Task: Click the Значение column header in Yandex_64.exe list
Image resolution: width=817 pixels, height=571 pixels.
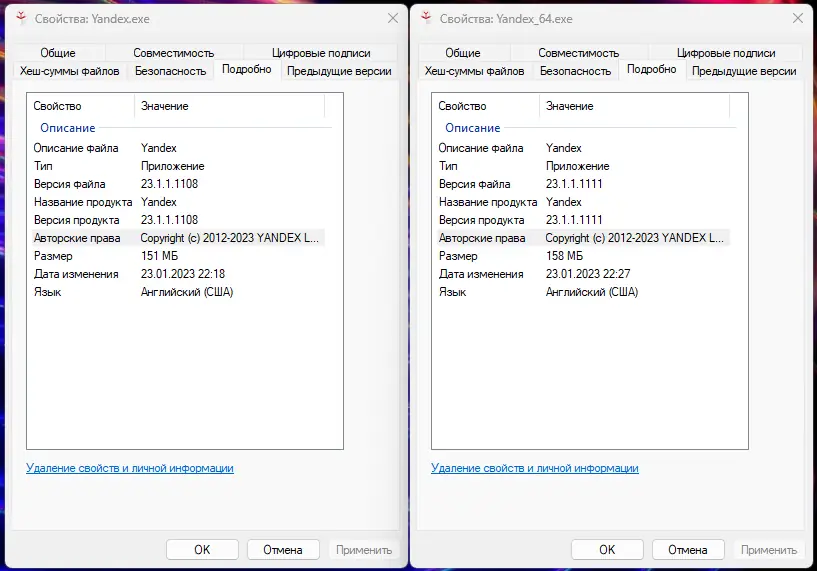Action: coord(570,106)
